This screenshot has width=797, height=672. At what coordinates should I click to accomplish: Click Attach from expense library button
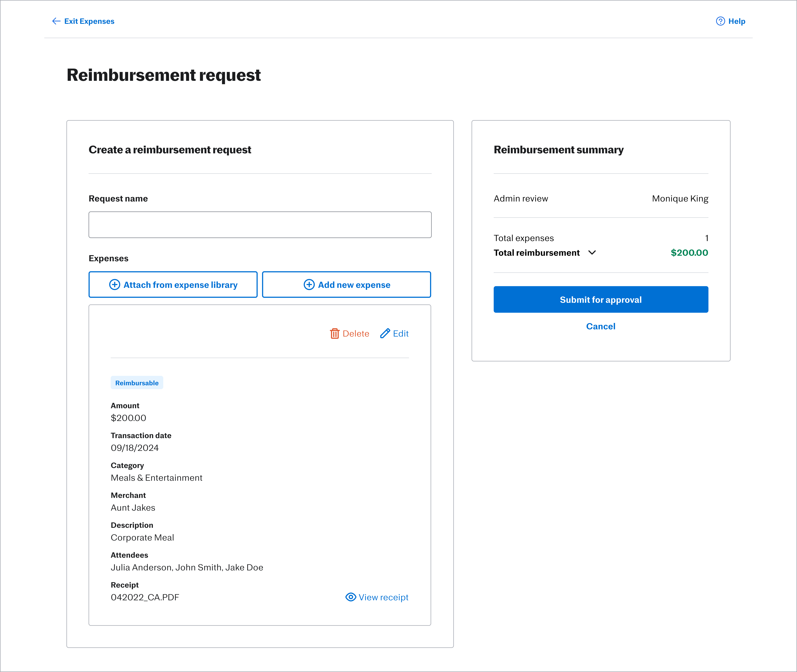(173, 285)
